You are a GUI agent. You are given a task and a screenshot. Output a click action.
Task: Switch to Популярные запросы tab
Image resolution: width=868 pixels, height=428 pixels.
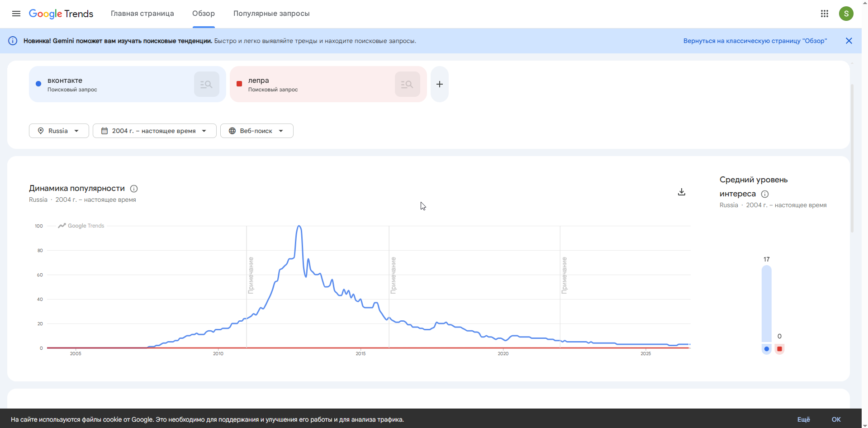point(271,14)
